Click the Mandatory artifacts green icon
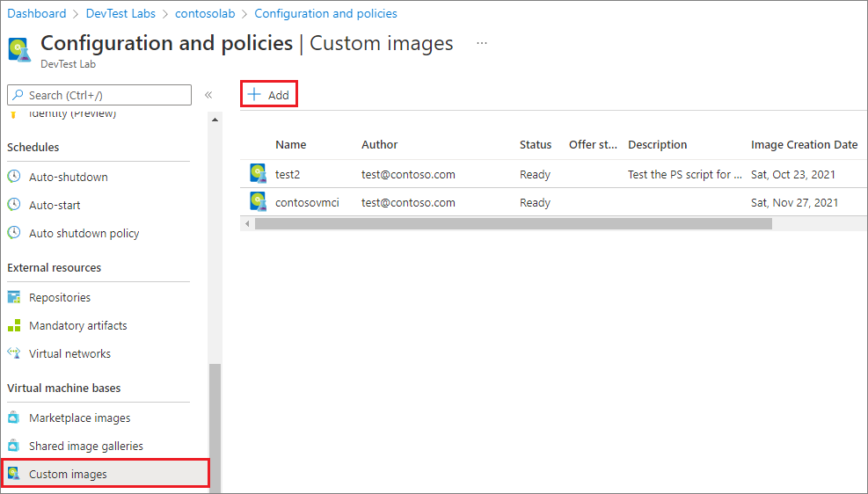 click(14, 325)
